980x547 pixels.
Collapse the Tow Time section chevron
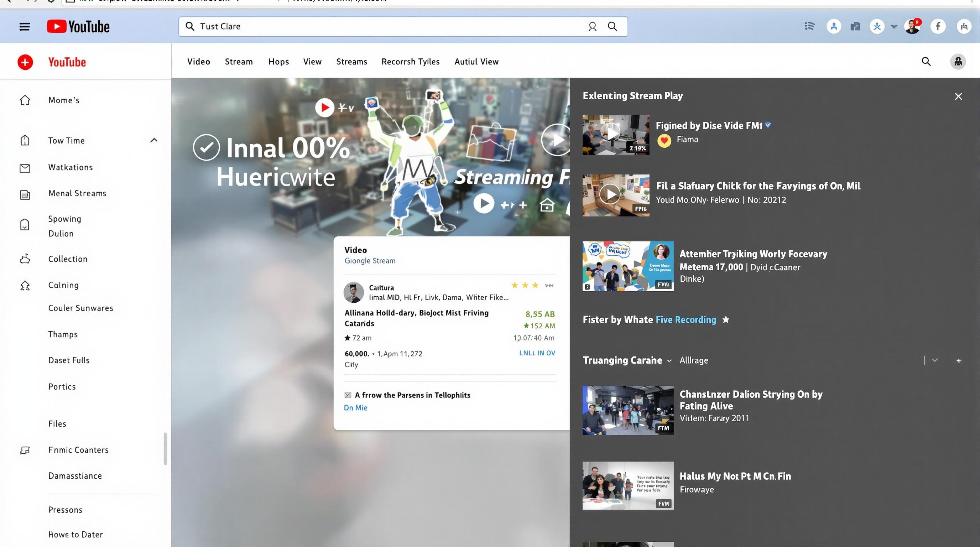(x=154, y=140)
